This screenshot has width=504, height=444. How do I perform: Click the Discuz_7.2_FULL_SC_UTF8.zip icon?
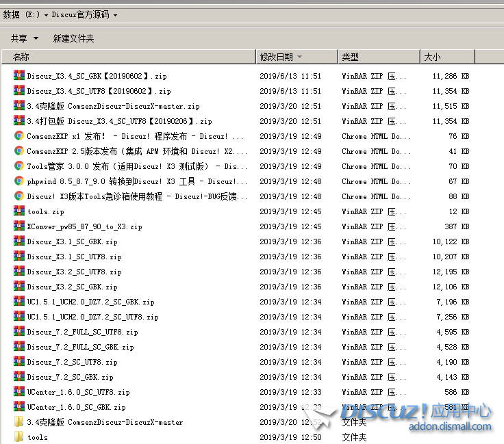tap(19, 331)
